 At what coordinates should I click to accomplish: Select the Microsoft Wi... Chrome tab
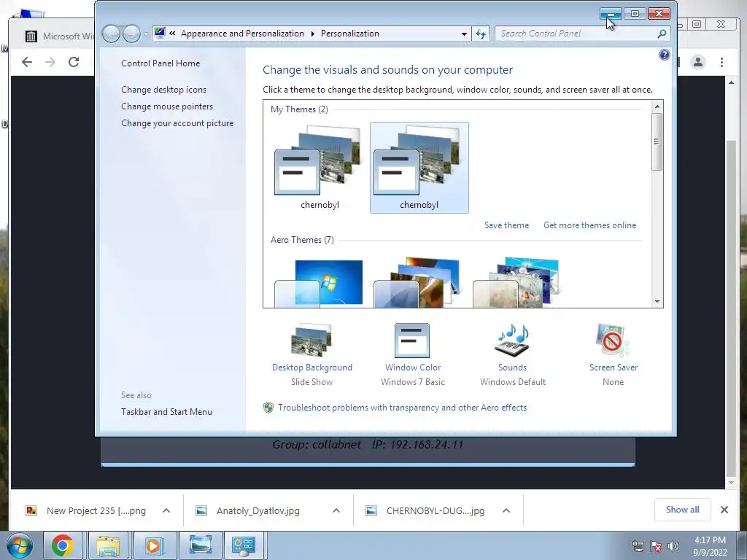[x=58, y=36]
